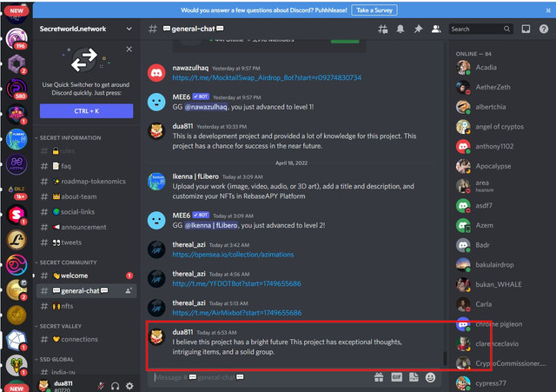This screenshot has width=556, height=392.
Task: Open the AirMixbot telegram link
Action: pos(237,313)
